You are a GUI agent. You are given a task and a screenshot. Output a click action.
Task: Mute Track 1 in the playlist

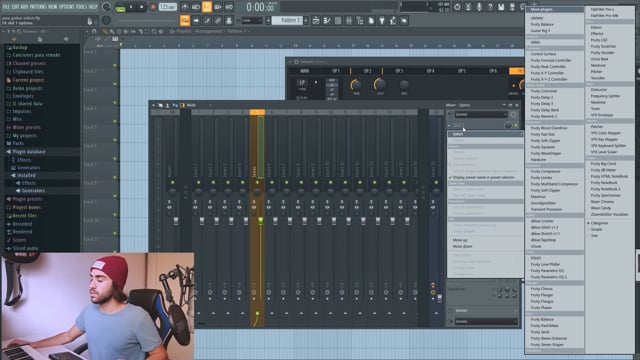pos(115,65)
